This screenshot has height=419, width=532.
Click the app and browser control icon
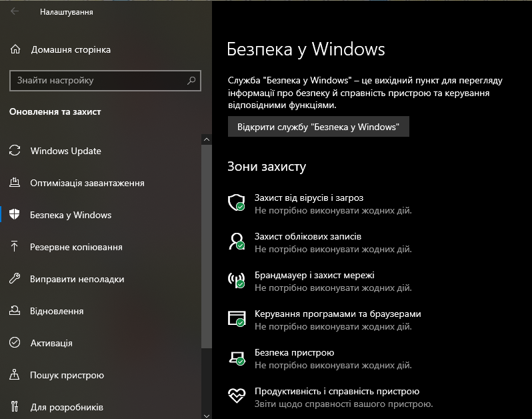[x=237, y=319]
